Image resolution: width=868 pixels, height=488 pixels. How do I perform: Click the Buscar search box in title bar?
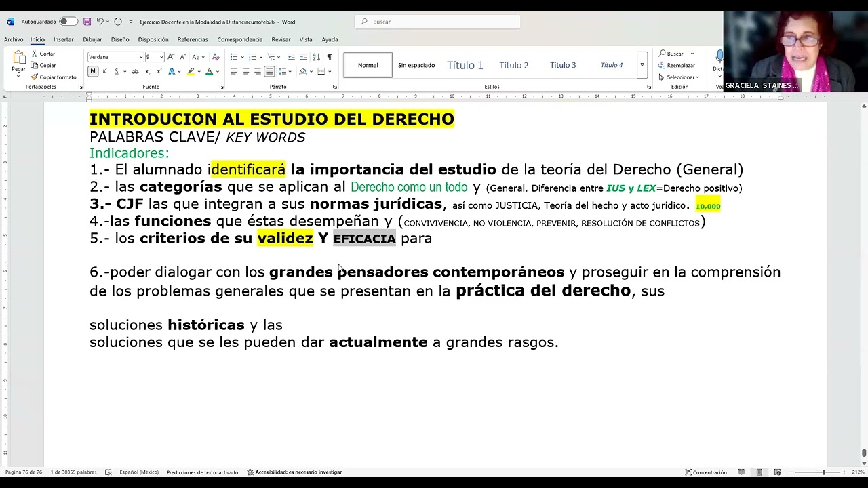point(437,22)
